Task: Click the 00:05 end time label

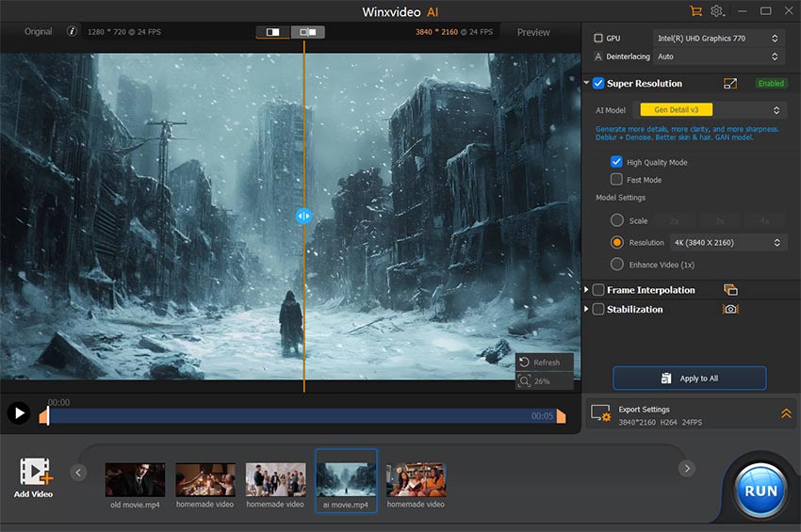Action: coord(542,415)
